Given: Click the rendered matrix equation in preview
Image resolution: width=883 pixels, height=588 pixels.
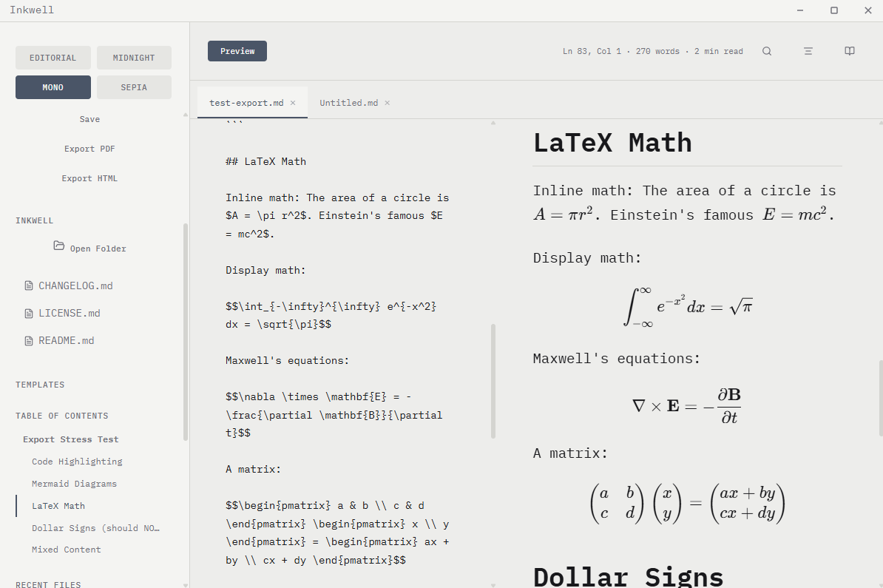Looking at the screenshot, I should click(687, 504).
